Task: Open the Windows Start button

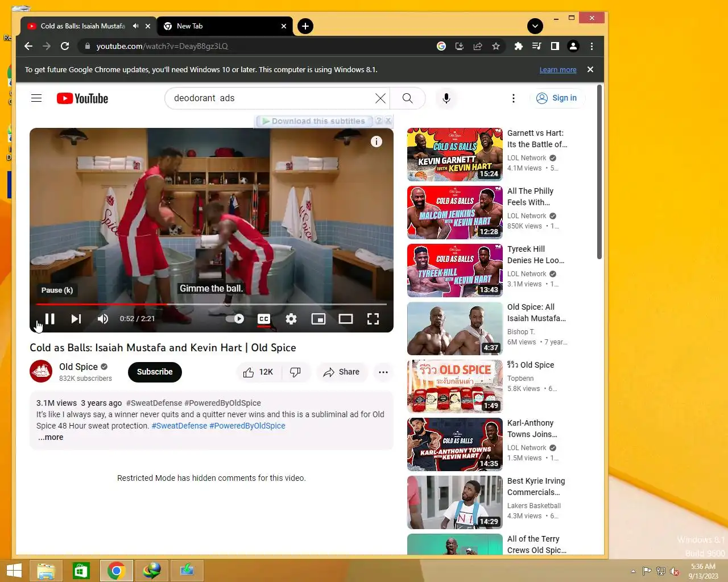Action: pyautogui.click(x=14, y=571)
